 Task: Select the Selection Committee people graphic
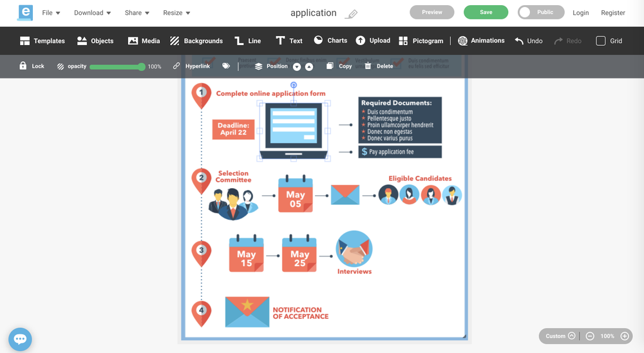(x=233, y=204)
